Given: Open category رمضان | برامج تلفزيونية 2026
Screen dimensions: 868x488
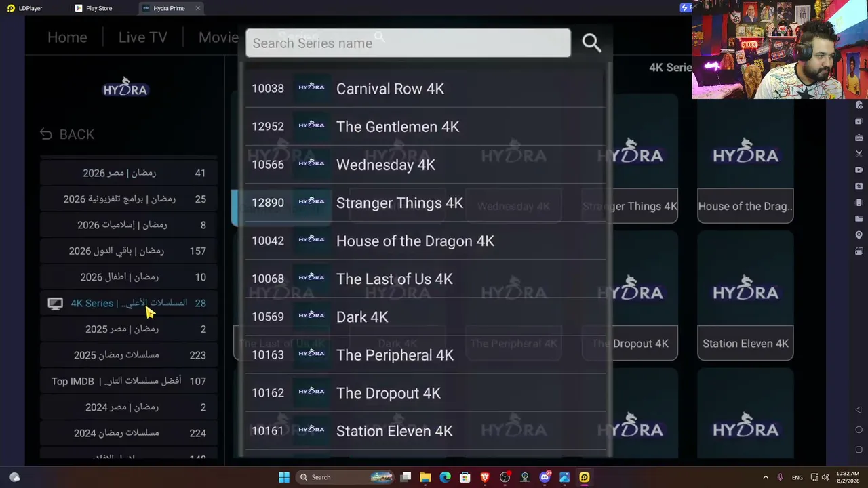Looking at the screenshot, I should (x=129, y=199).
